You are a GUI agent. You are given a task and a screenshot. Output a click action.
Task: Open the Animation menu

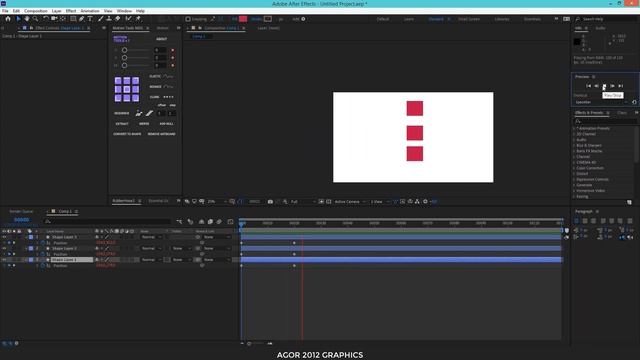tap(90, 11)
